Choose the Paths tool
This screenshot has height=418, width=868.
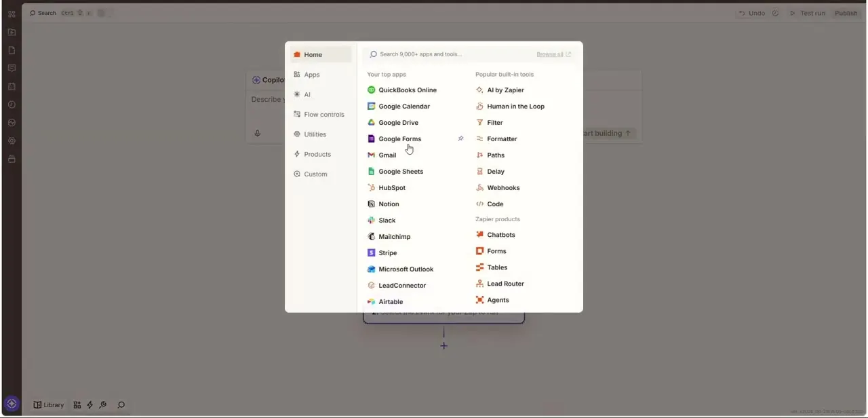(x=490, y=155)
